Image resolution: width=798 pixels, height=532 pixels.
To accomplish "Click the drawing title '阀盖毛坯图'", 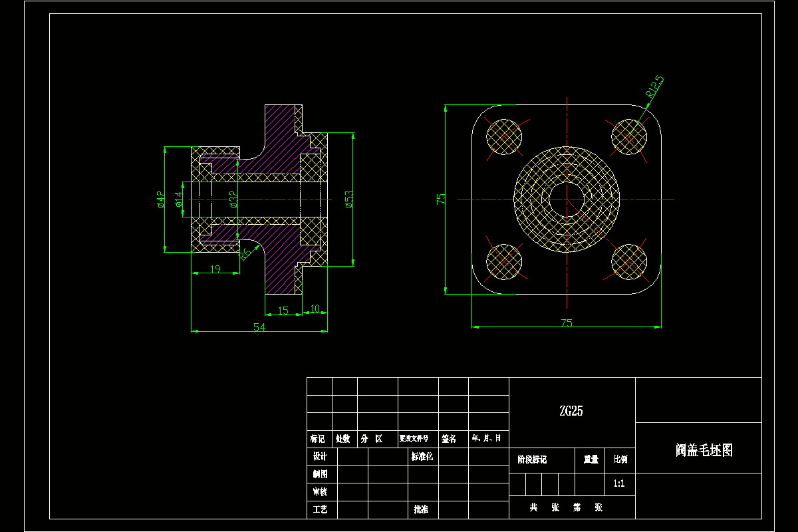I will [704, 450].
